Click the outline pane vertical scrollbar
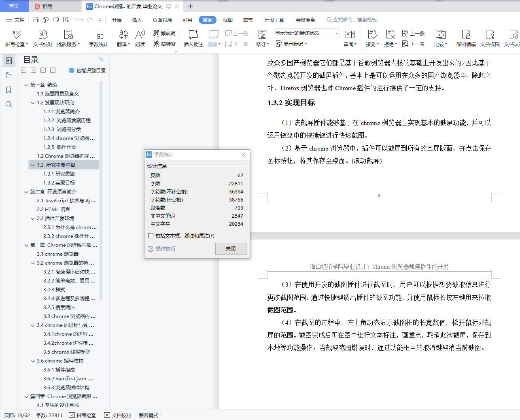The width and height of the screenshot is (520, 420). tap(101, 190)
